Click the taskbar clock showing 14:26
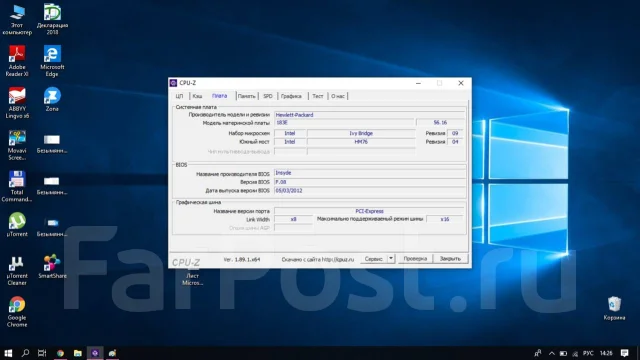640x360 pixels. (606, 353)
